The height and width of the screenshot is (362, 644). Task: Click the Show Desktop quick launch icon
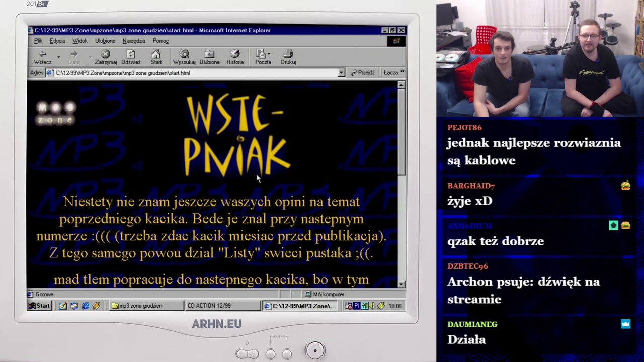tap(63, 306)
